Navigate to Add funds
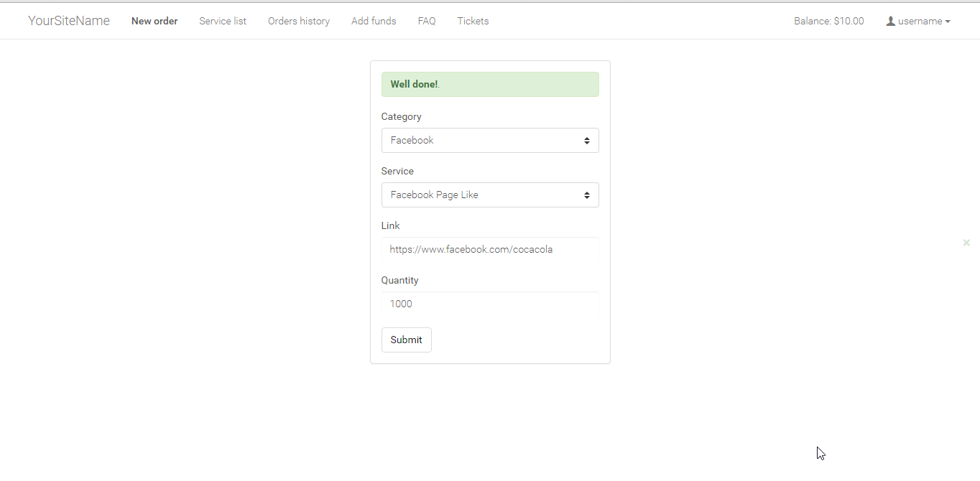This screenshot has width=980, height=481. [374, 22]
